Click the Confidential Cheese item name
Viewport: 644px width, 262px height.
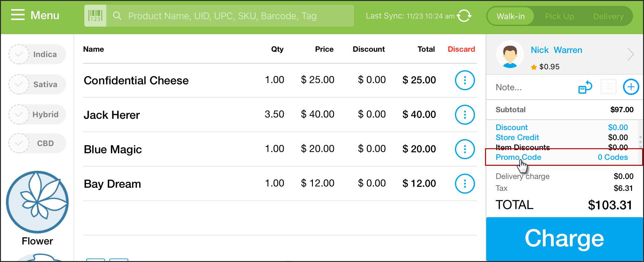136,81
